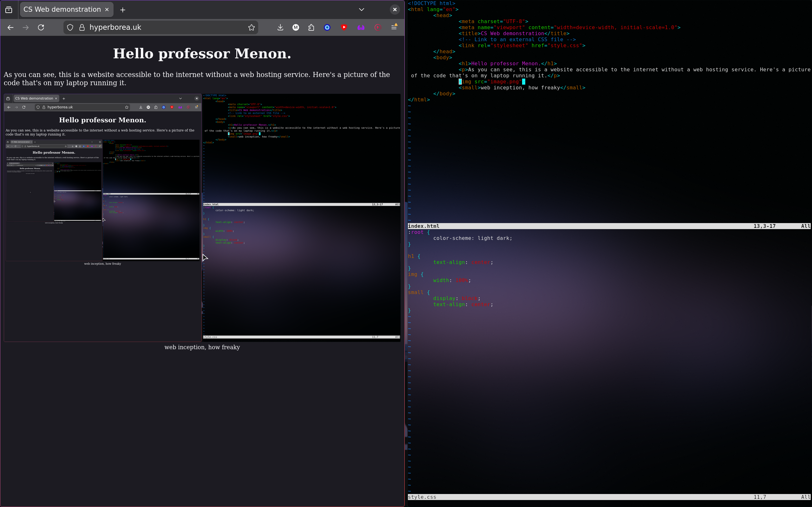
Task: Click the red shield play extension icon
Action: [344, 28]
